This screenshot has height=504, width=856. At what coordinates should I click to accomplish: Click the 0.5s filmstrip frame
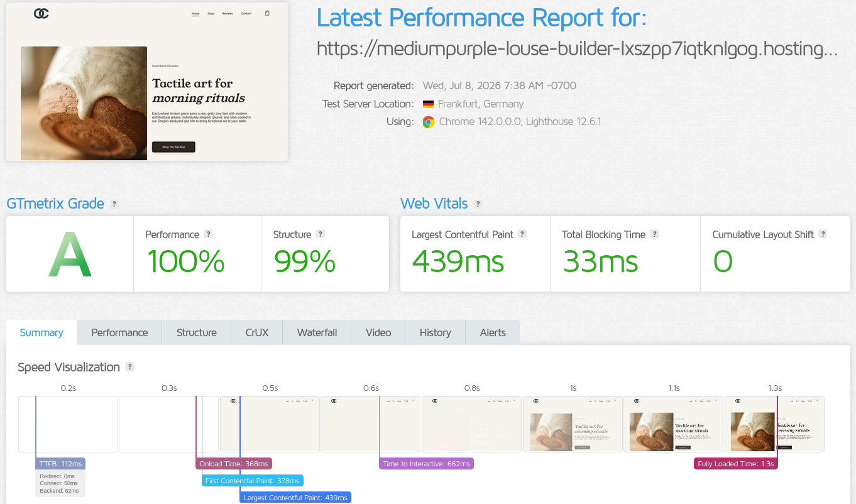[x=270, y=424]
